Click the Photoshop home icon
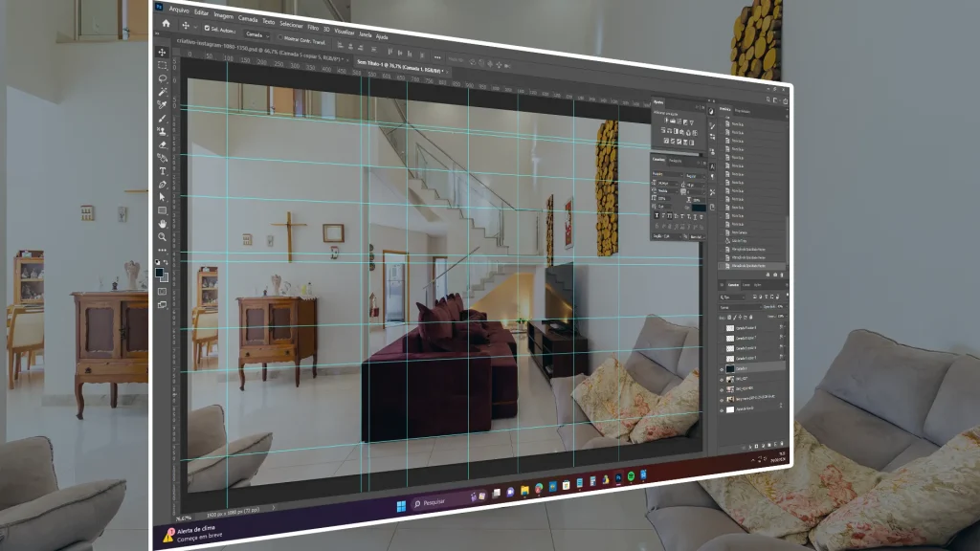 [166, 24]
